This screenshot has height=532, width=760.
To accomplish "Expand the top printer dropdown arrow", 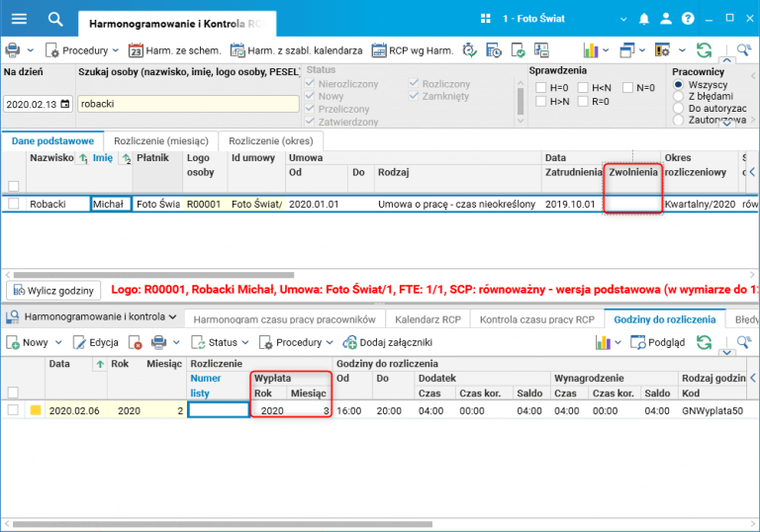I will (x=30, y=50).
